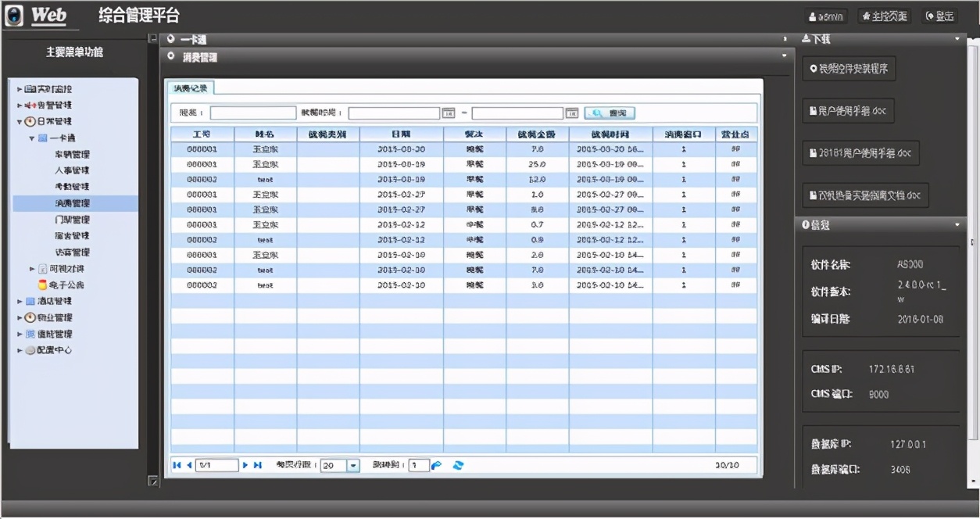Click the 姓名 search input field
The height and width of the screenshot is (519, 980).
[x=253, y=113]
